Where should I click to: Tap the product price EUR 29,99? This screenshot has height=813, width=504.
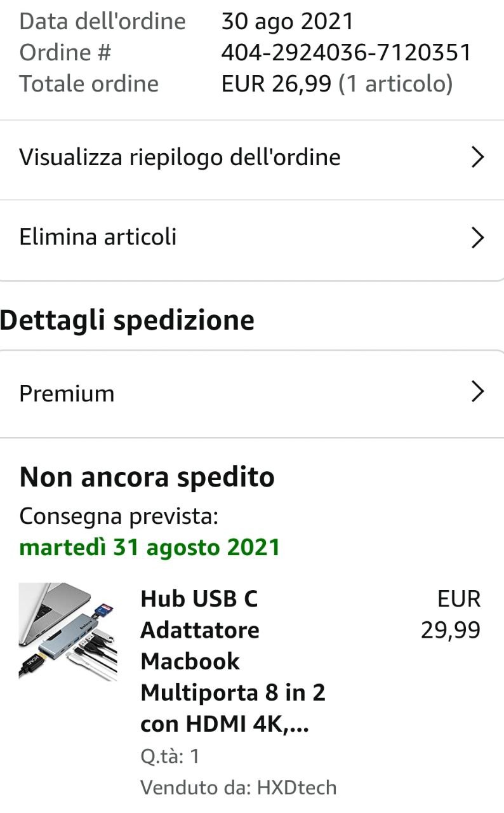click(451, 614)
